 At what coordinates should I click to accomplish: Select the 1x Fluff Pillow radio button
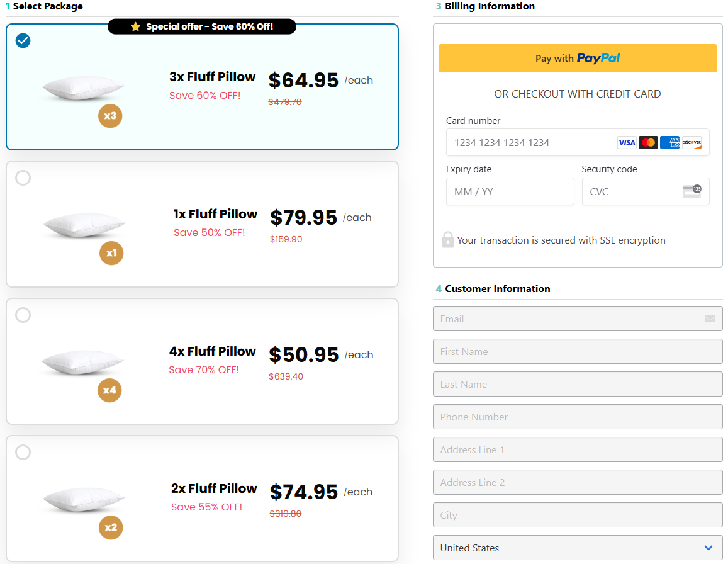[x=23, y=178]
